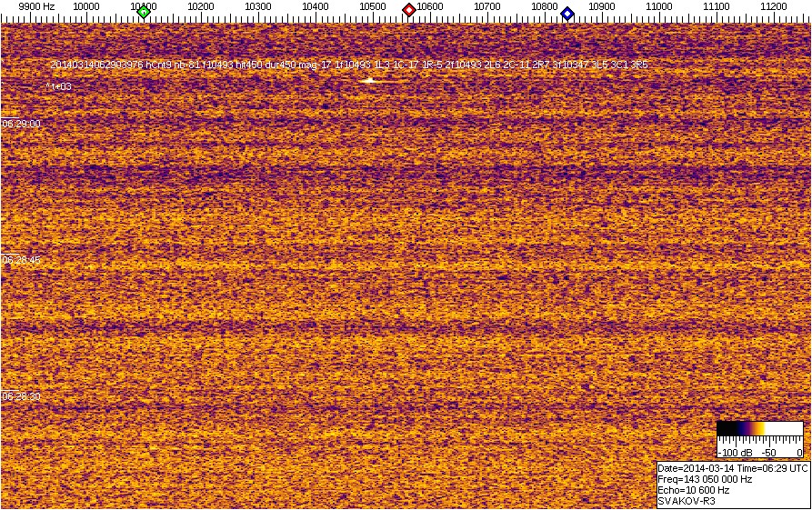
Task: Click the SVAKOV-R3 station label
Action: click(x=687, y=501)
